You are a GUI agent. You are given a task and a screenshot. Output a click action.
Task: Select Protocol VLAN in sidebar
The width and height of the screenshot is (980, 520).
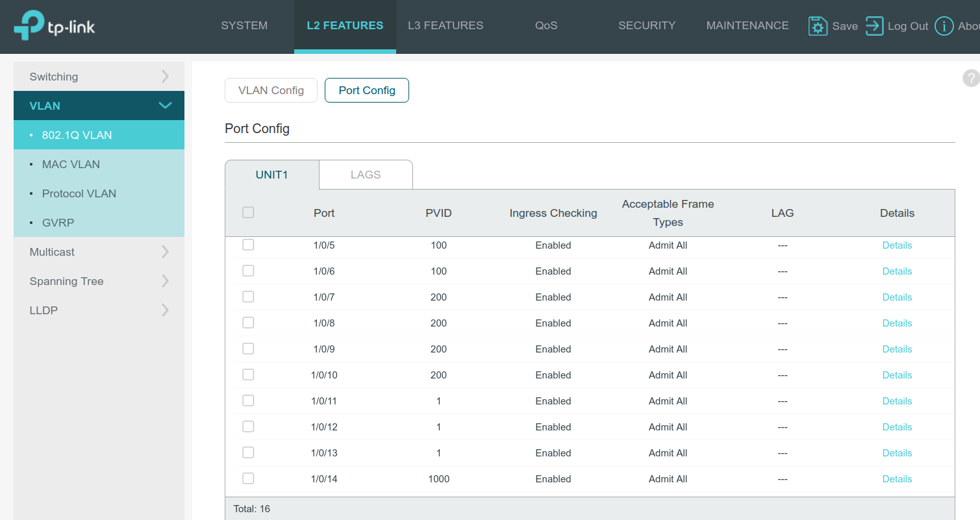point(99,193)
